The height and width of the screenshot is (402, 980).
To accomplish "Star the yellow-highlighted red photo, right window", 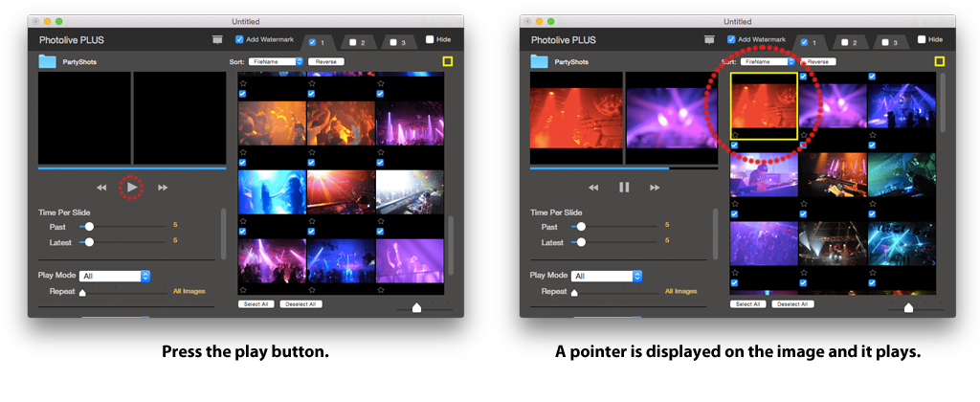I will [x=735, y=134].
